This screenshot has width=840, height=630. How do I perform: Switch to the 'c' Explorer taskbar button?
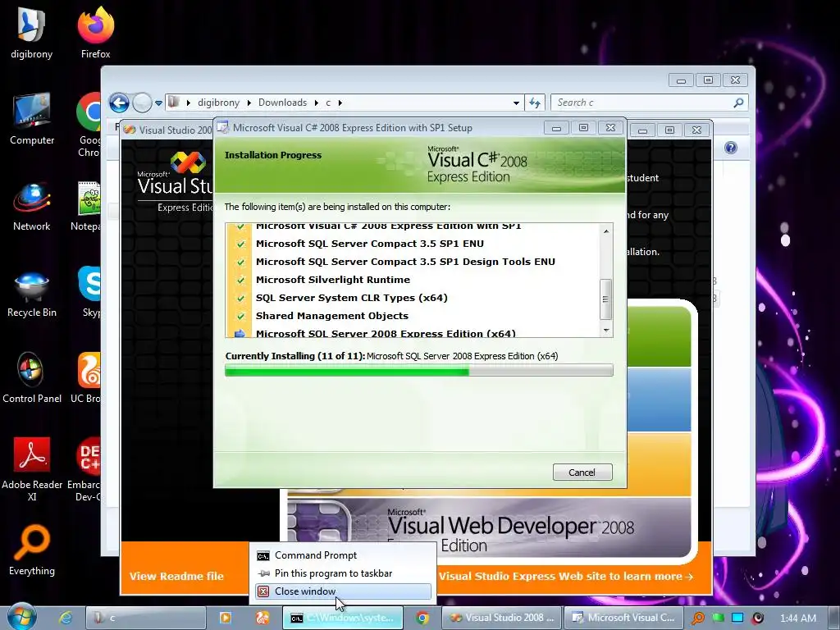tap(146, 618)
